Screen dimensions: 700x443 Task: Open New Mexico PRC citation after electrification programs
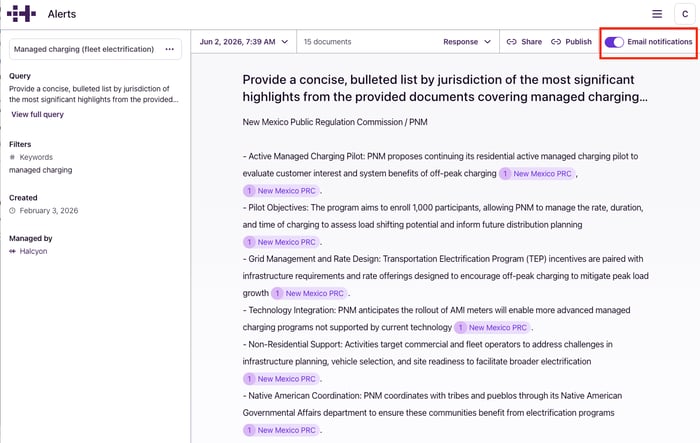[x=281, y=430]
